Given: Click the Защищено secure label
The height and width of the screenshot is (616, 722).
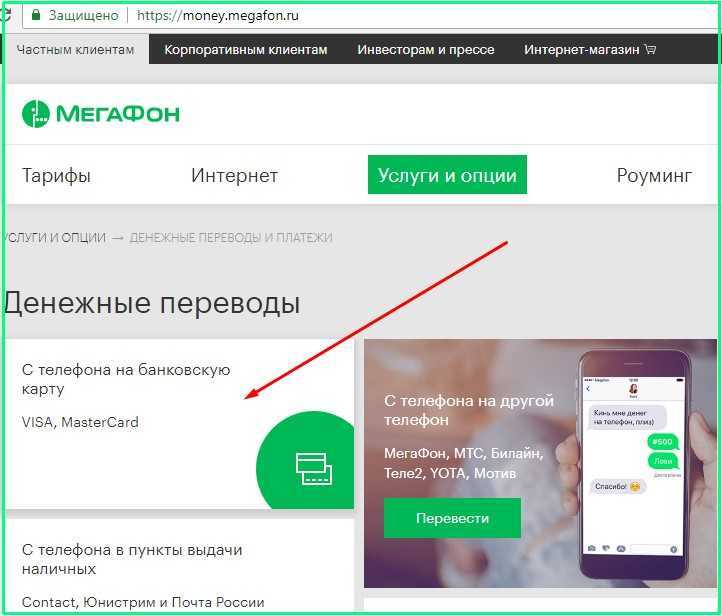Looking at the screenshot, I should tap(83, 15).
